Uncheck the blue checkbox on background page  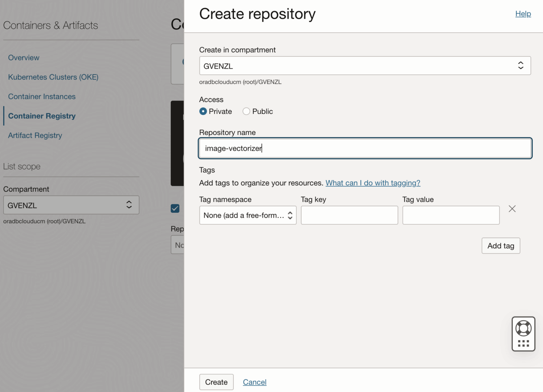pyautogui.click(x=175, y=208)
